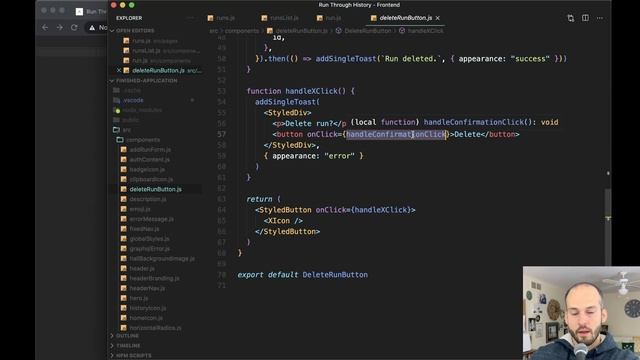Open editor More Actions ellipsis menu
Image resolution: width=640 pixels, height=360 pixels.
[x=600, y=18]
